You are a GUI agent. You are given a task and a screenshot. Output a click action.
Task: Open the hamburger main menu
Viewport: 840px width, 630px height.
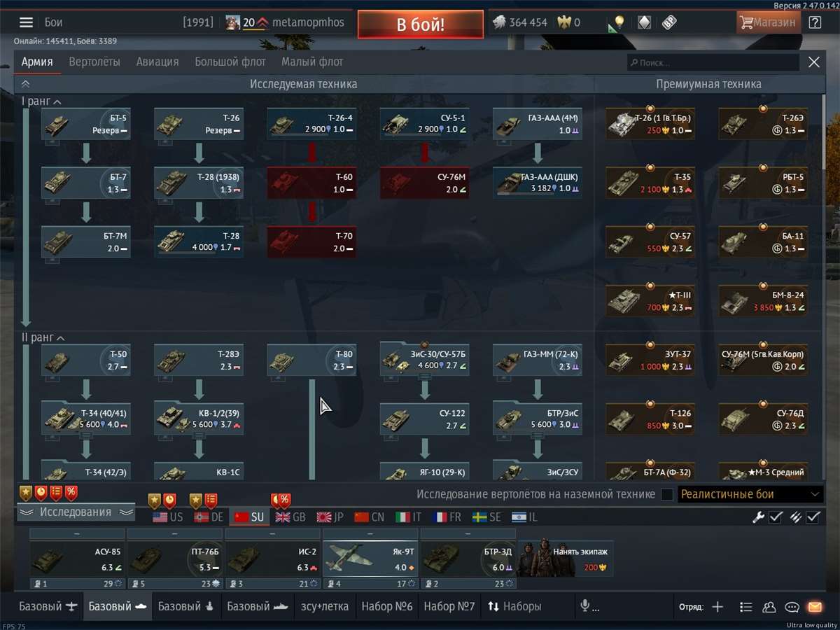pyautogui.click(x=26, y=22)
